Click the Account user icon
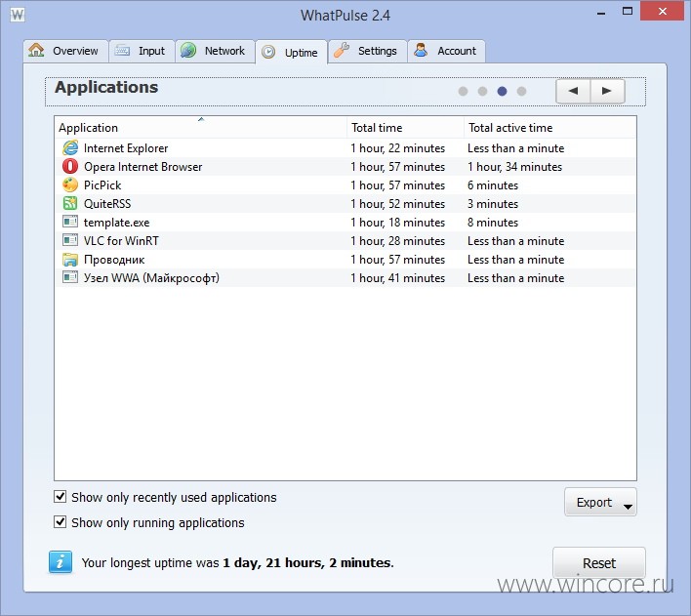The image size is (691, 616). click(x=421, y=50)
